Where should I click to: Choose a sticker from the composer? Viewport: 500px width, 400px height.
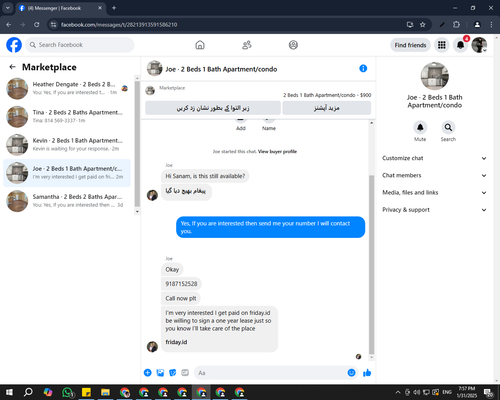[173, 373]
